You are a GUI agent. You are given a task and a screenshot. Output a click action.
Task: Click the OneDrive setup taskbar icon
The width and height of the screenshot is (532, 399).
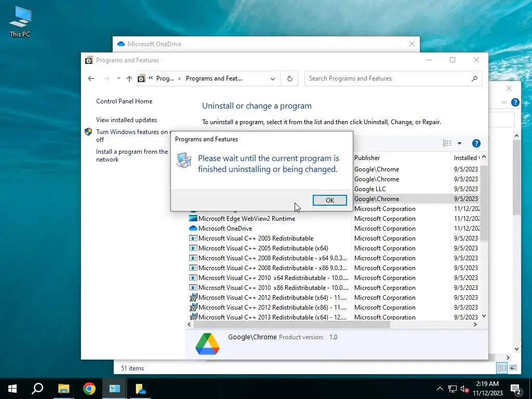[x=140, y=389]
